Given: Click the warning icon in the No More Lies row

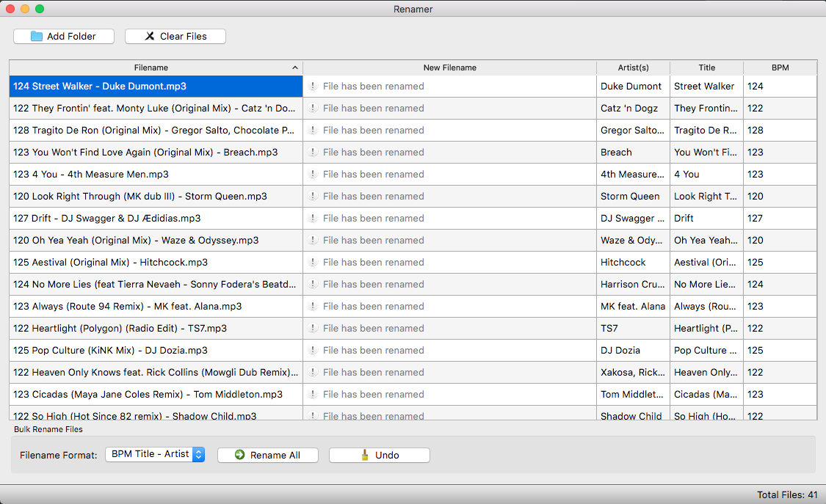Looking at the screenshot, I should coord(313,285).
